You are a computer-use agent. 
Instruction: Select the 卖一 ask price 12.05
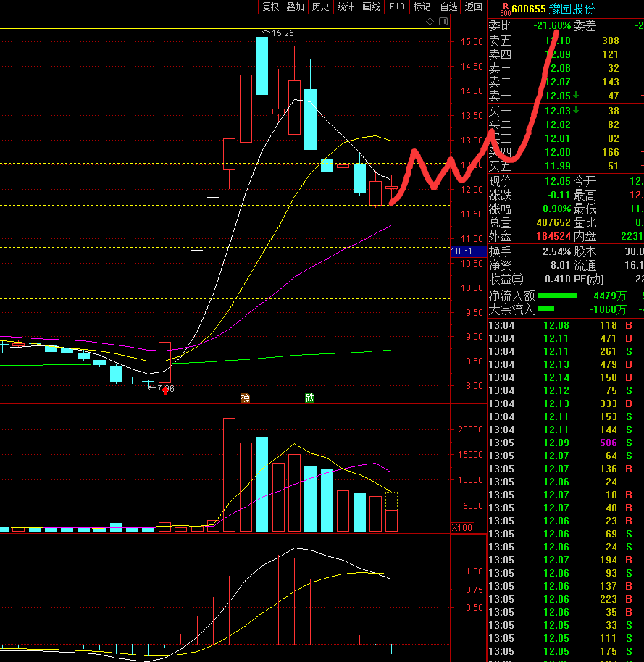[x=557, y=96]
